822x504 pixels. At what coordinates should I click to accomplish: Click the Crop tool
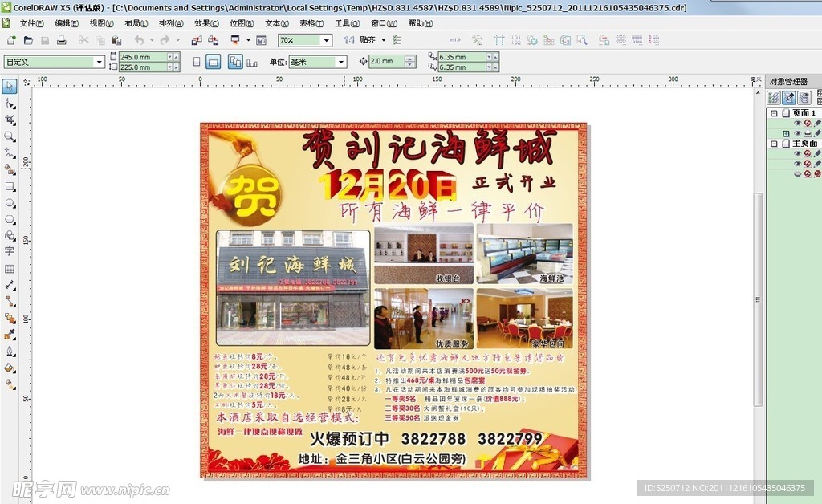[x=10, y=120]
